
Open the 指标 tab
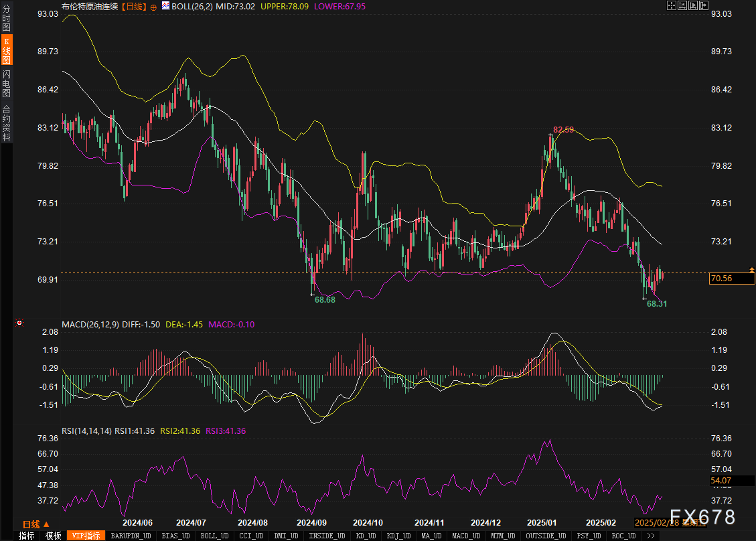click(27, 536)
